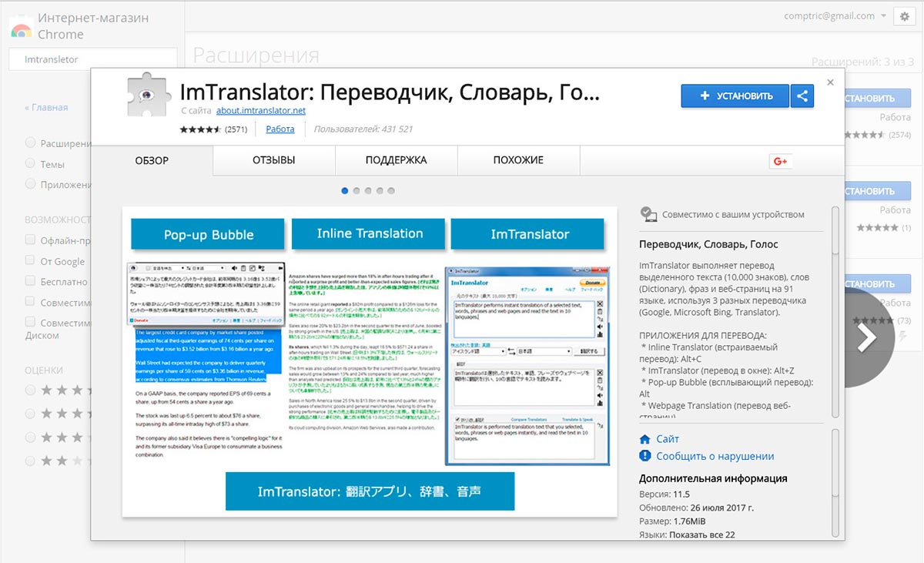Select the fifth screenshot carousel dot
The image size is (924, 563).
[x=391, y=190]
